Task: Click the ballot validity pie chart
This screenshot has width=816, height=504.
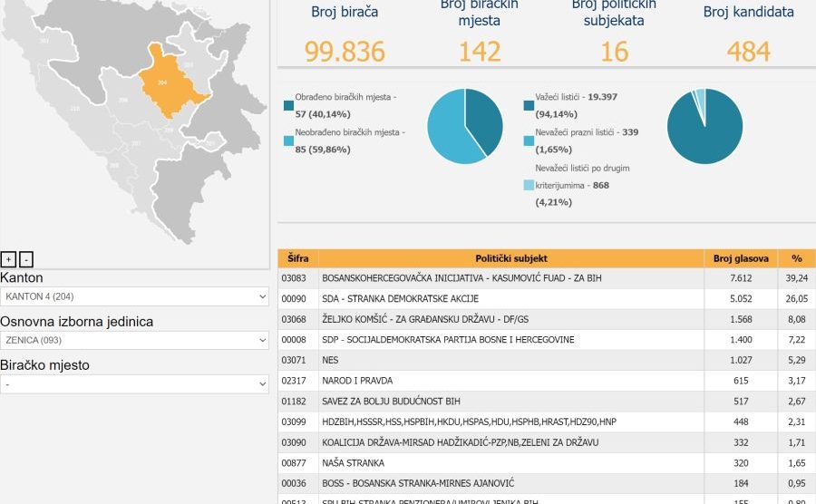Action: (704, 127)
